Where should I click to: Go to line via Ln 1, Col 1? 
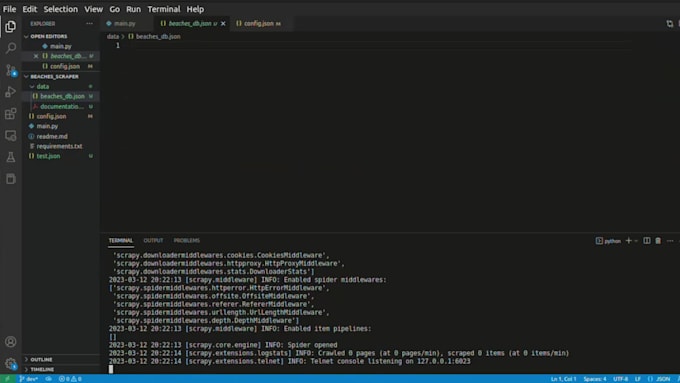pos(563,379)
